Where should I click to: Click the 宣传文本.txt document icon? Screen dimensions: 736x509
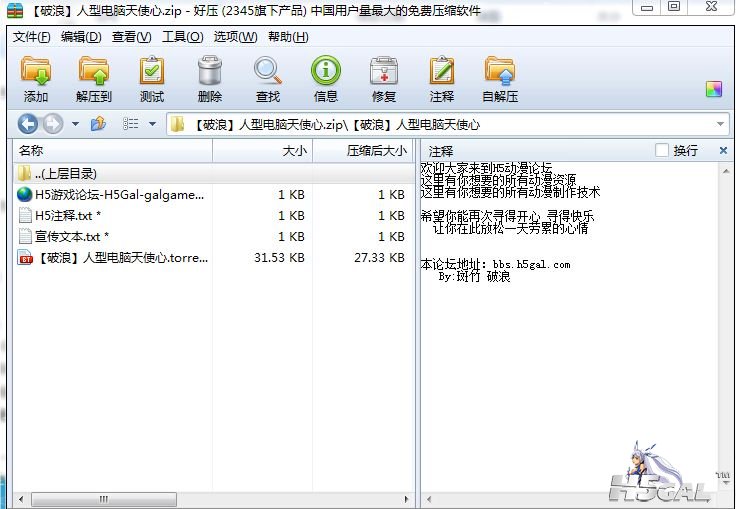(25, 236)
